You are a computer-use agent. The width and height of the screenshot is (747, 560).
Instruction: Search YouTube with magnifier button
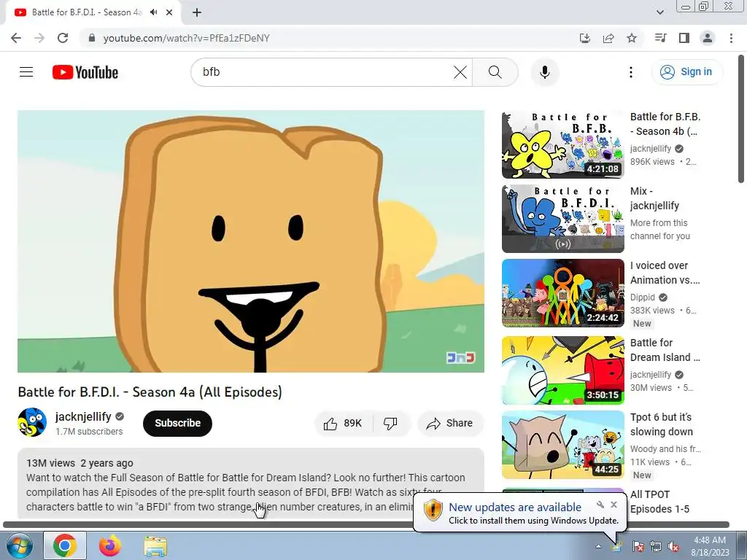point(495,72)
